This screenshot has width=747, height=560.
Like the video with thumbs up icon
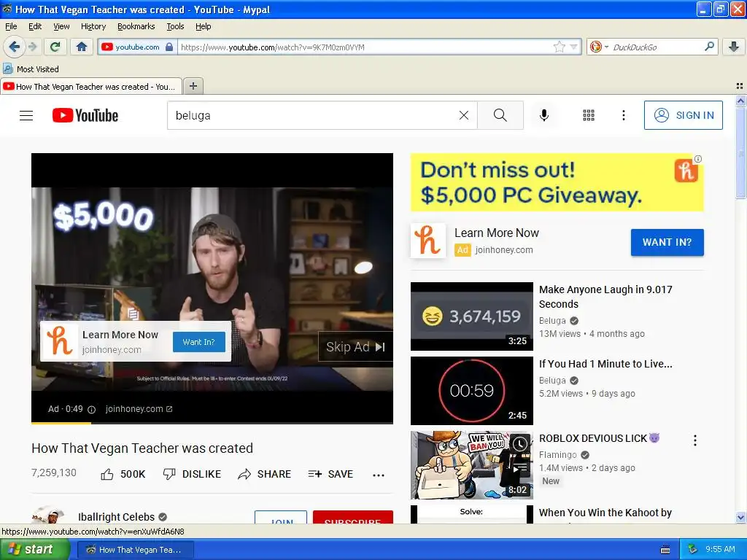[107, 474]
